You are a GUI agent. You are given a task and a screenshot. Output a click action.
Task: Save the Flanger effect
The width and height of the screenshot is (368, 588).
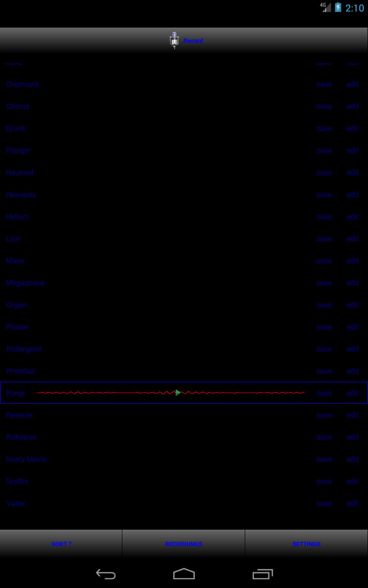(324, 151)
